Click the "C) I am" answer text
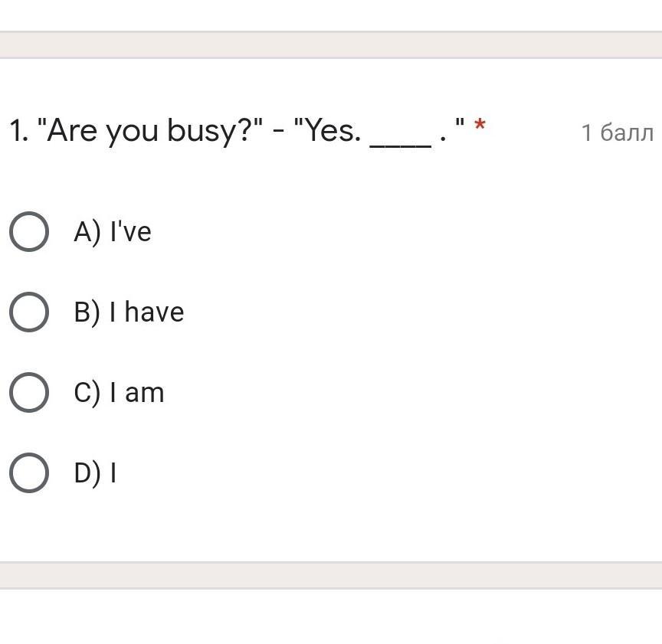Screen dimensions: 662x644 point(119,393)
